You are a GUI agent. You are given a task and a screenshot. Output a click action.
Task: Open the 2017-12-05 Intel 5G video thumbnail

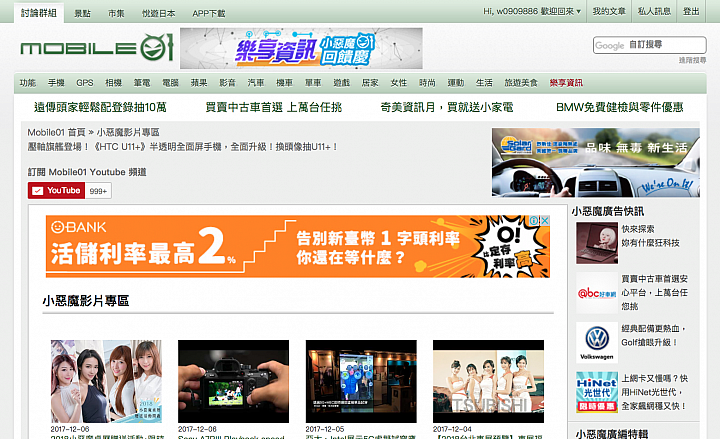[361, 382]
